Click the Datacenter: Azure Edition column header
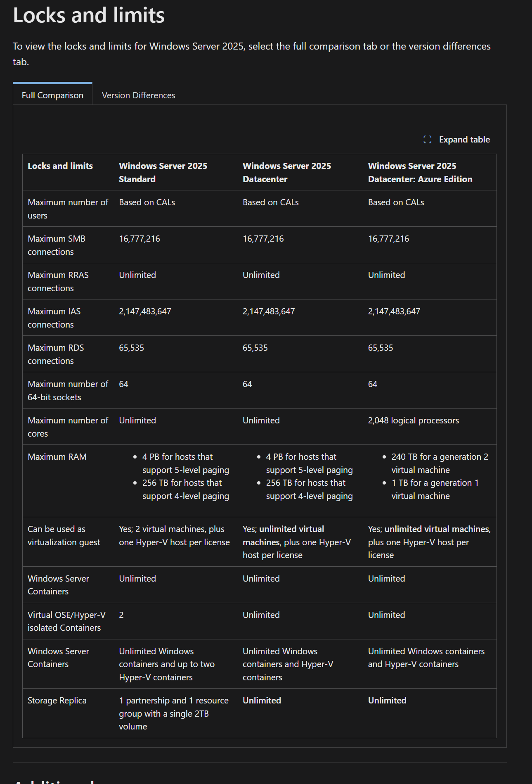532x784 pixels. click(x=420, y=172)
